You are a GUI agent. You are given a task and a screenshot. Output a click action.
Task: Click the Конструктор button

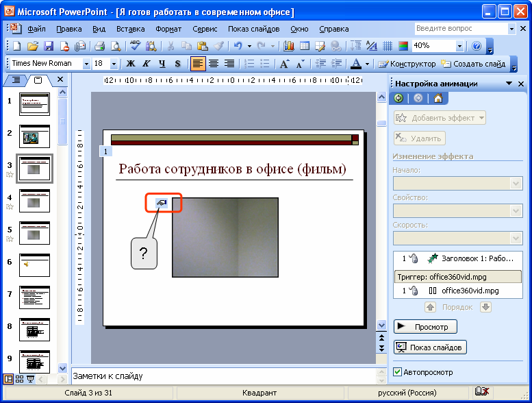pos(407,64)
